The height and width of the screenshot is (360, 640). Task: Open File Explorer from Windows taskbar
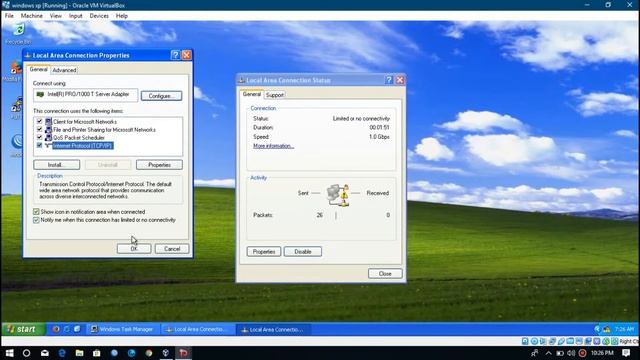(80, 353)
